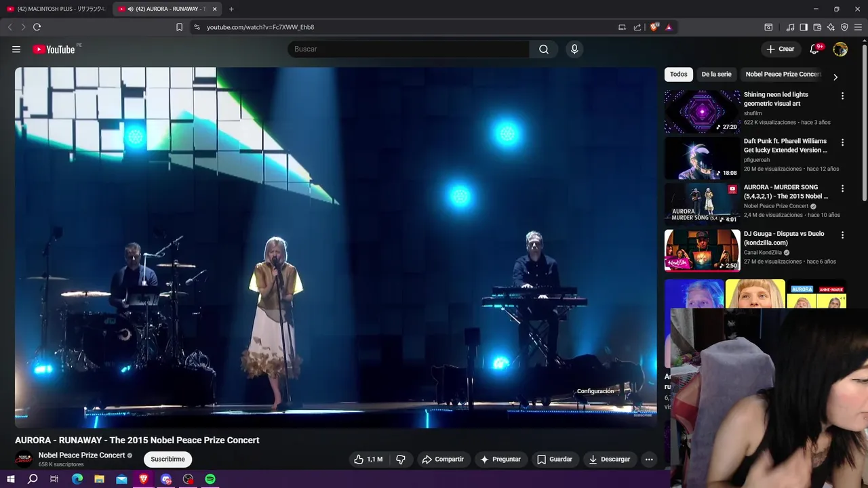The image size is (868, 488).
Task: Save video with Guardar button
Action: point(555,460)
